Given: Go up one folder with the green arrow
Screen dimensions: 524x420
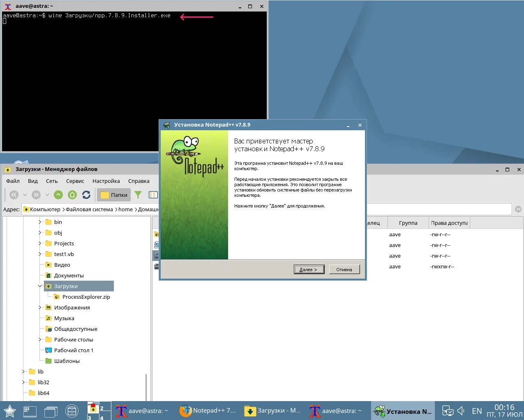Looking at the screenshot, I should coord(58,195).
